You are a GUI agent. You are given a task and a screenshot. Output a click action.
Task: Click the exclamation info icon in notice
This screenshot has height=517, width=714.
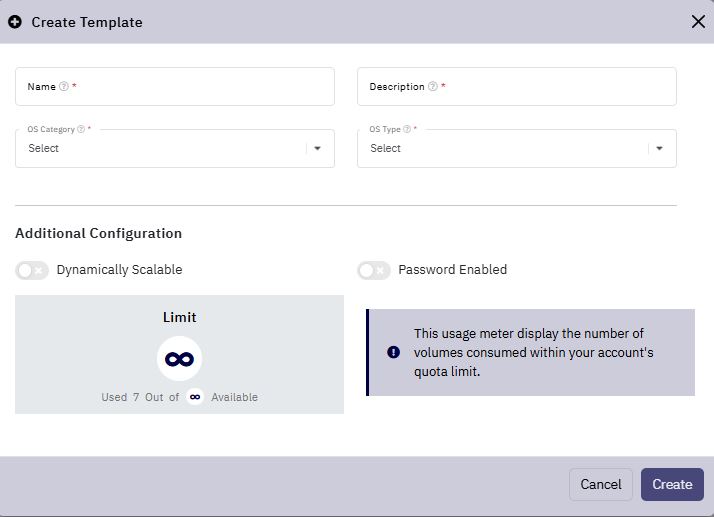[x=393, y=352]
